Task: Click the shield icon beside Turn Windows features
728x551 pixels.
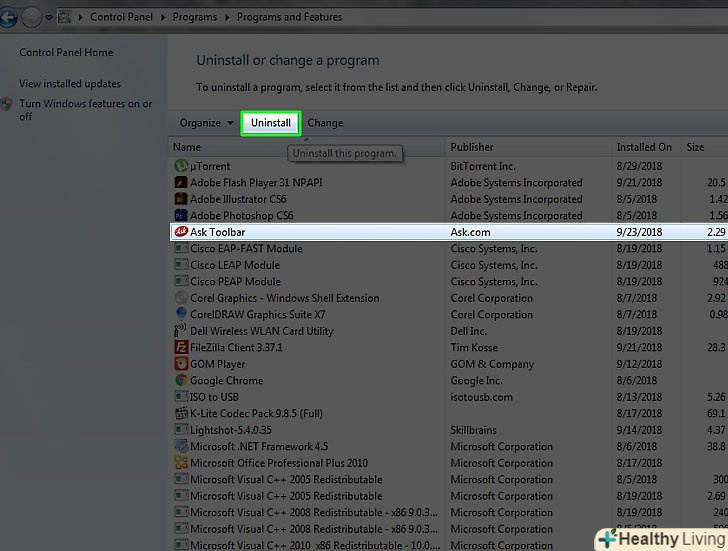Action: pyautogui.click(x=6, y=104)
